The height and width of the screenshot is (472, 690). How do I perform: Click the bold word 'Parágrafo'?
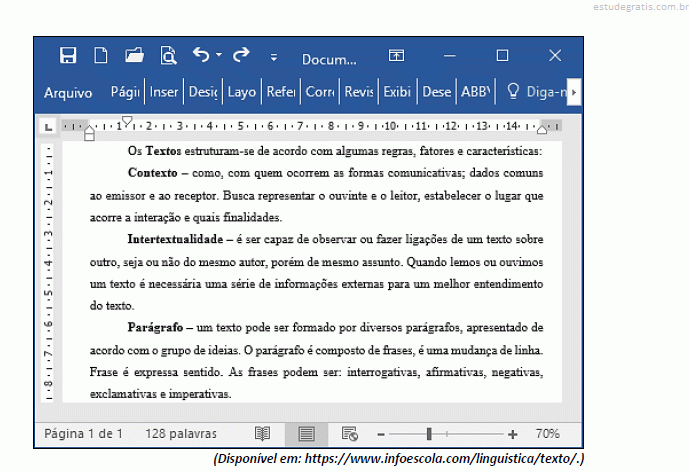tap(155, 328)
